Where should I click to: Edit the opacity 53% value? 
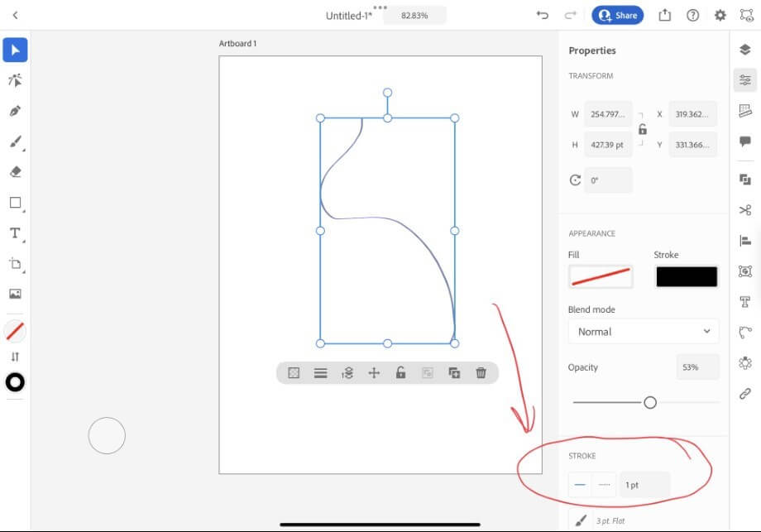pyautogui.click(x=697, y=367)
